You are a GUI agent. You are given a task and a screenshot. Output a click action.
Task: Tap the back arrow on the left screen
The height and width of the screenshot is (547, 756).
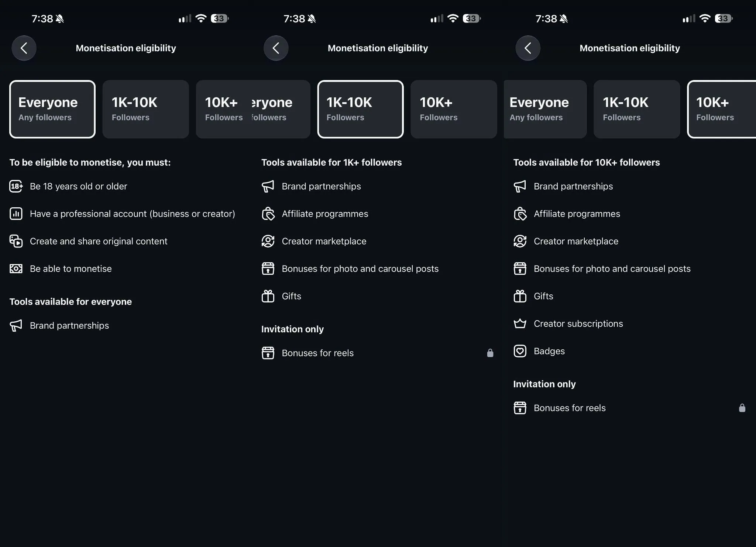click(24, 48)
